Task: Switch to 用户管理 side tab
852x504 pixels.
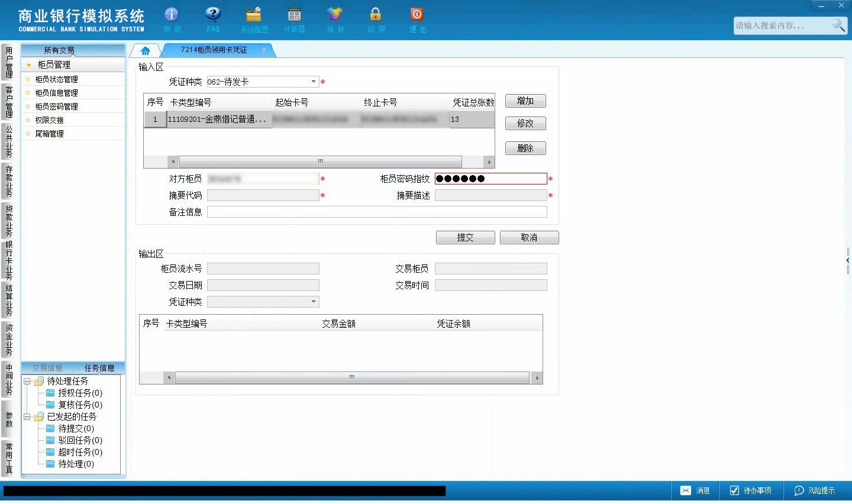Action: click(x=9, y=62)
